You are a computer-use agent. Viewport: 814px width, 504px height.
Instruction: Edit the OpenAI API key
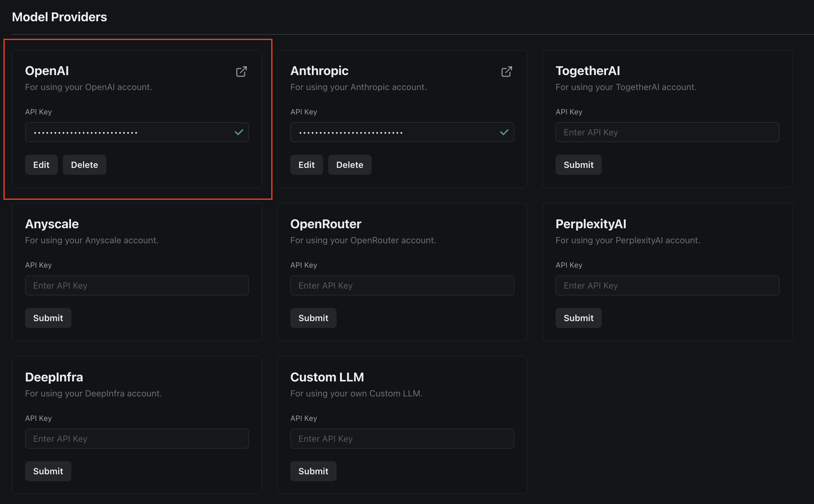click(x=41, y=165)
